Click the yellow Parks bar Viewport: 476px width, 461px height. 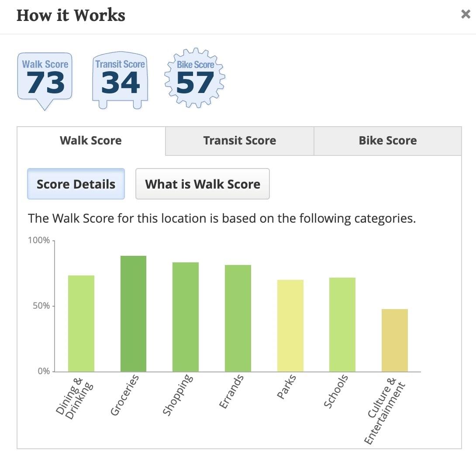click(x=290, y=326)
